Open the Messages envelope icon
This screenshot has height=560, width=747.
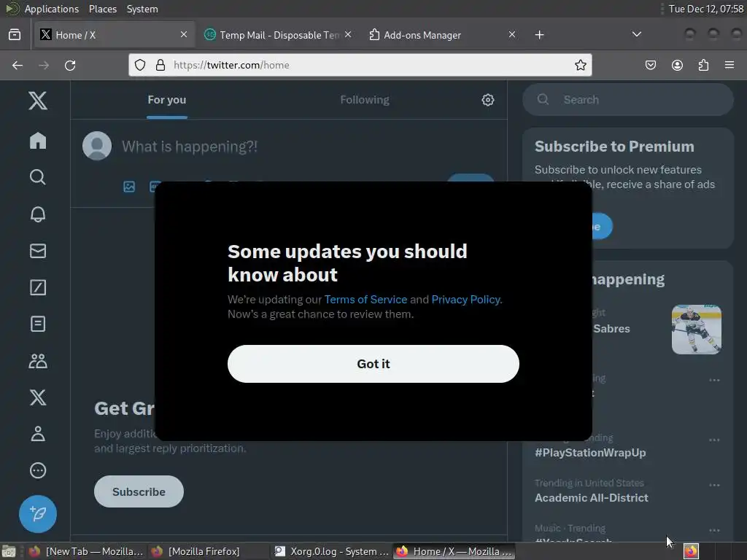click(38, 251)
